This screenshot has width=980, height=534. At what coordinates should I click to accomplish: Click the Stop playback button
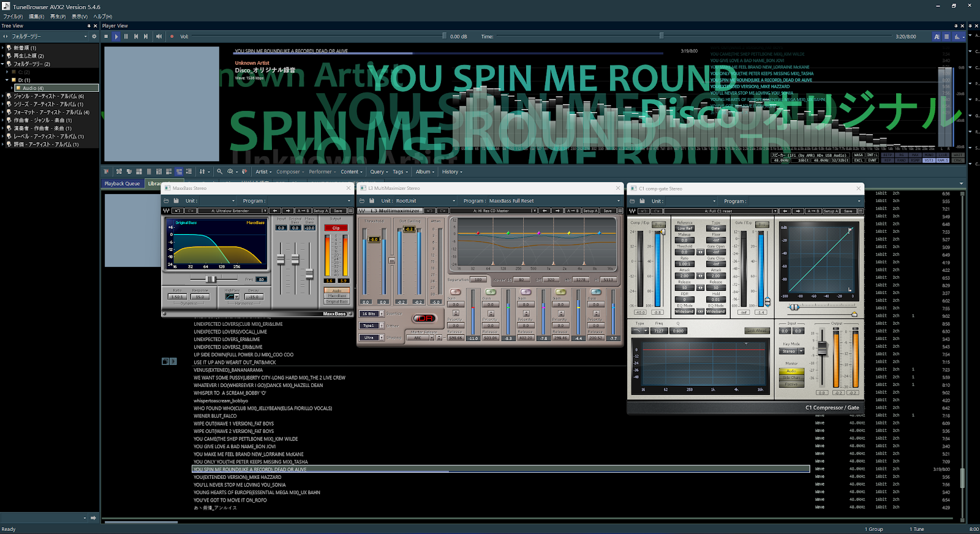pos(106,37)
